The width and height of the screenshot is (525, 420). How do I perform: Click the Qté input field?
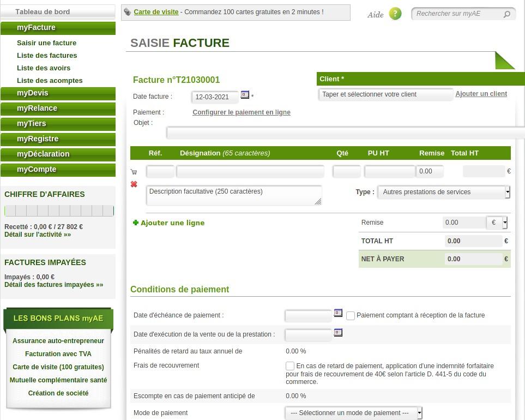tap(347, 171)
